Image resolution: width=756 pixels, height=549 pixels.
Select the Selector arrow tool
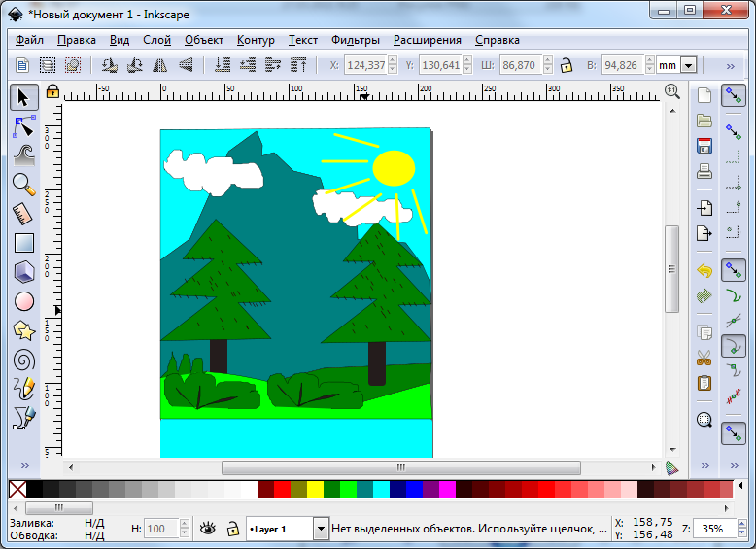pyautogui.click(x=23, y=97)
